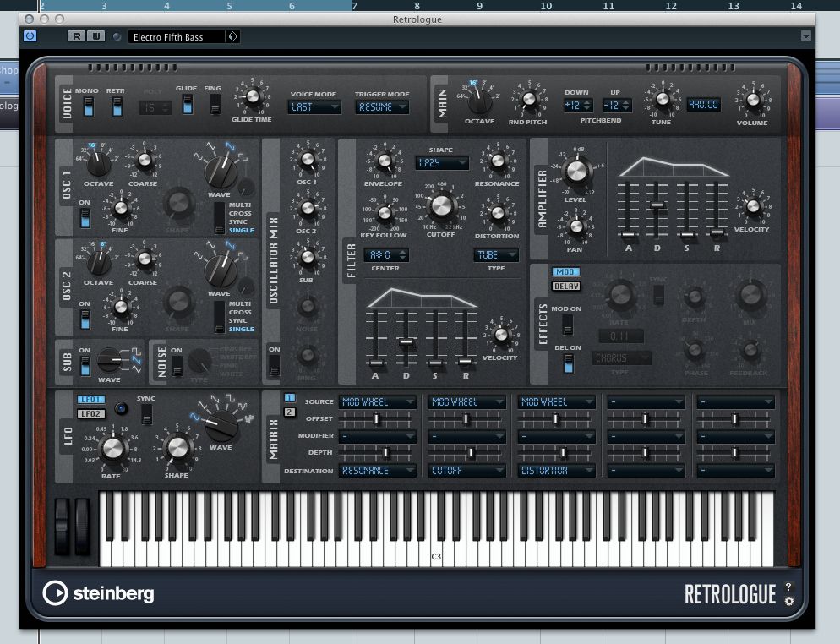Click the filter Cutoff knob
This screenshot has width=840, height=644.
441,207
